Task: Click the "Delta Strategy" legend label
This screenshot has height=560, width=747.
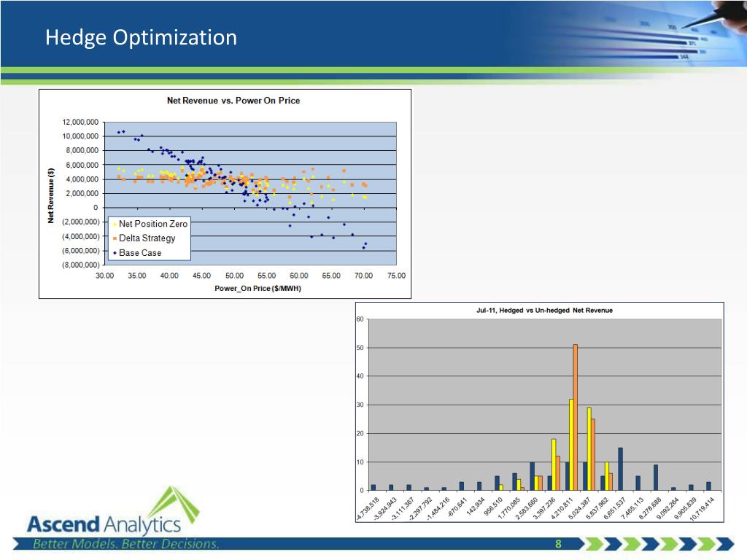Action: tap(147, 238)
